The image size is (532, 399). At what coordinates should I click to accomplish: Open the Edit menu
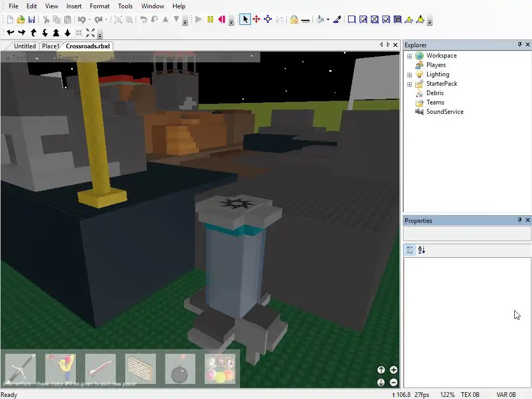coord(32,6)
